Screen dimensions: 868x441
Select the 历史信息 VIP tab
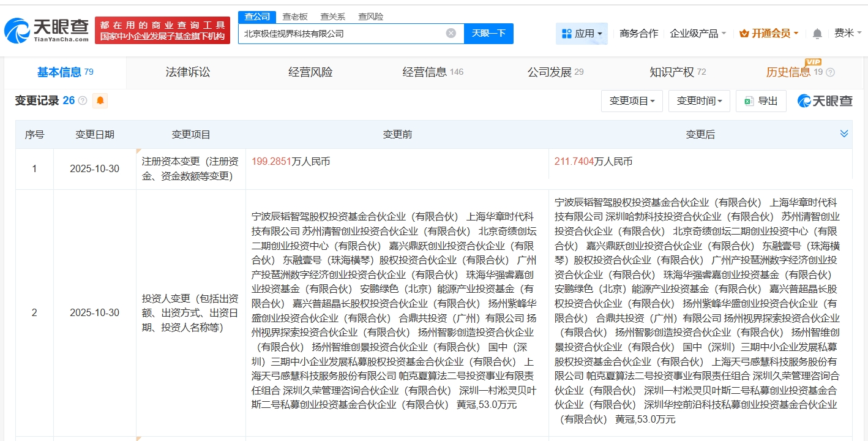796,72
